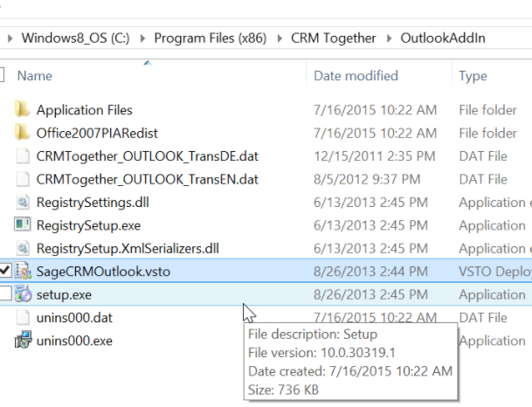Select the RegistrySetup.exe application icon
Screen dimensions: 532x407
(x=23, y=224)
